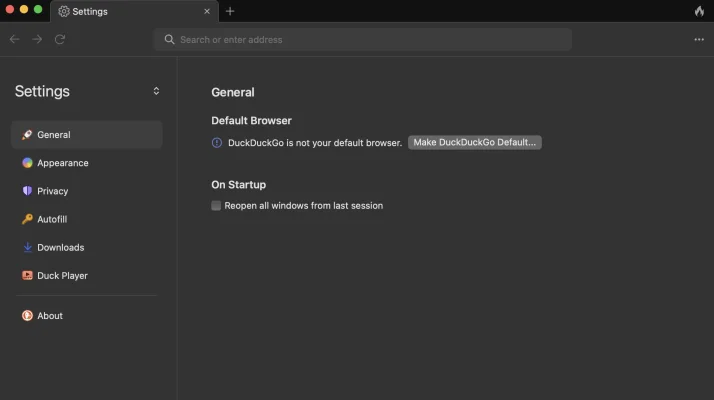The width and height of the screenshot is (714, 400).
Task: Click the yellow minimize window button
Action: (x=24, y=9)
